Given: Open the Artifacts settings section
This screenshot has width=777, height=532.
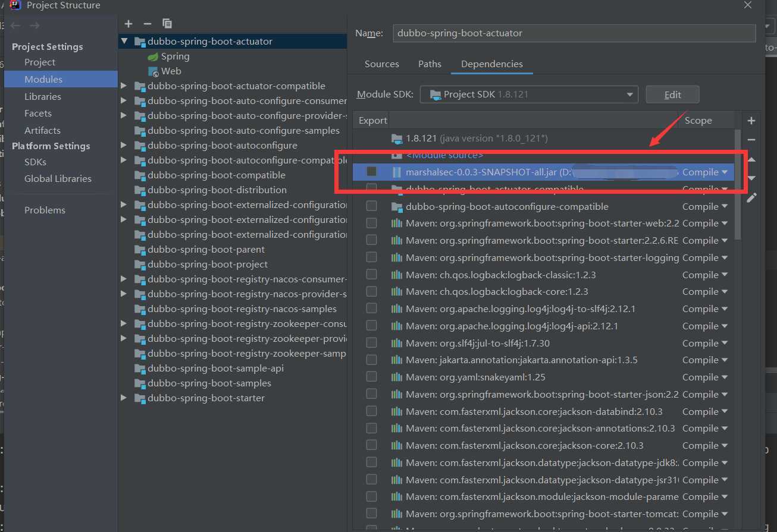Looking at the screenshot, I should 42,131.
